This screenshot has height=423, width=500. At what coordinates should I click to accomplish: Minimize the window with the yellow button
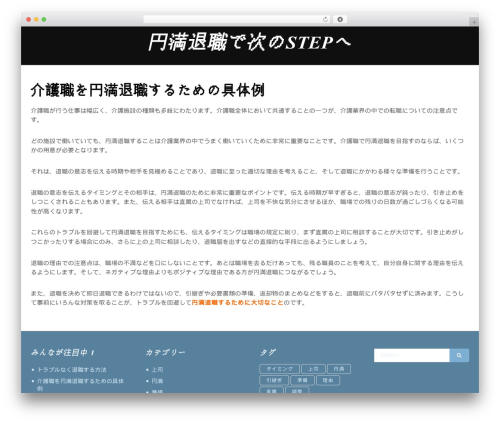click(36, 19)
